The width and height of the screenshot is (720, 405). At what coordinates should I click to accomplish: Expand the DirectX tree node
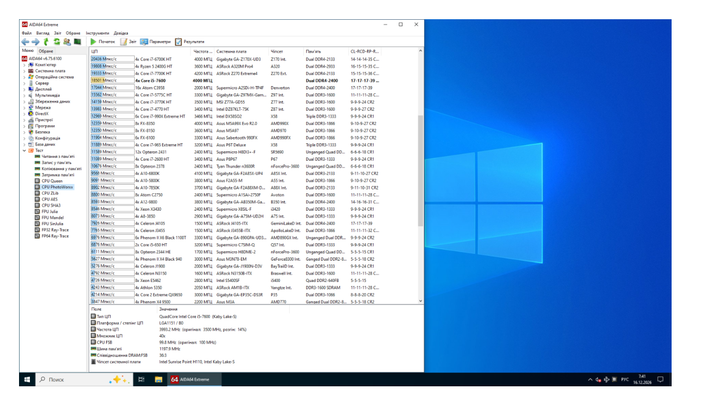(x=24, y=113)
